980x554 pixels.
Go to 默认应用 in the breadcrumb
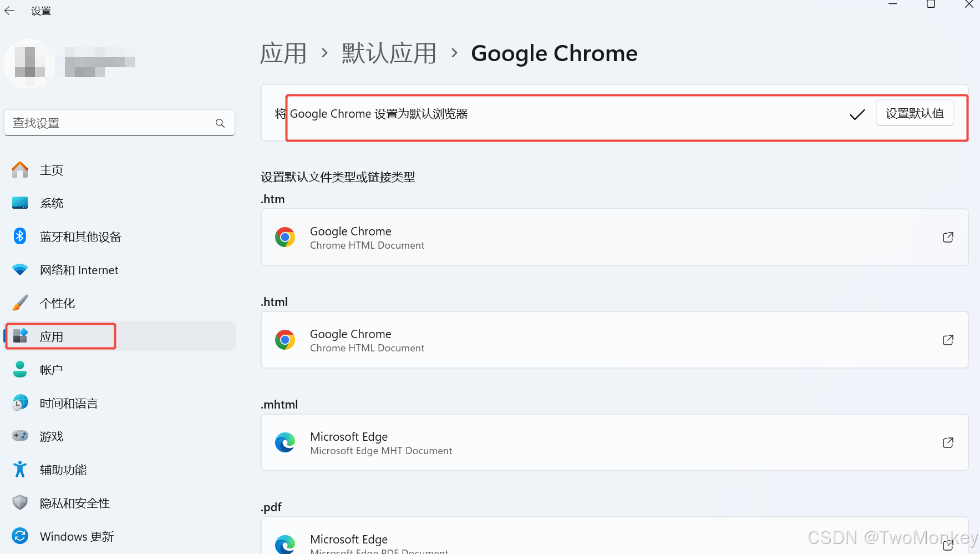389,54
